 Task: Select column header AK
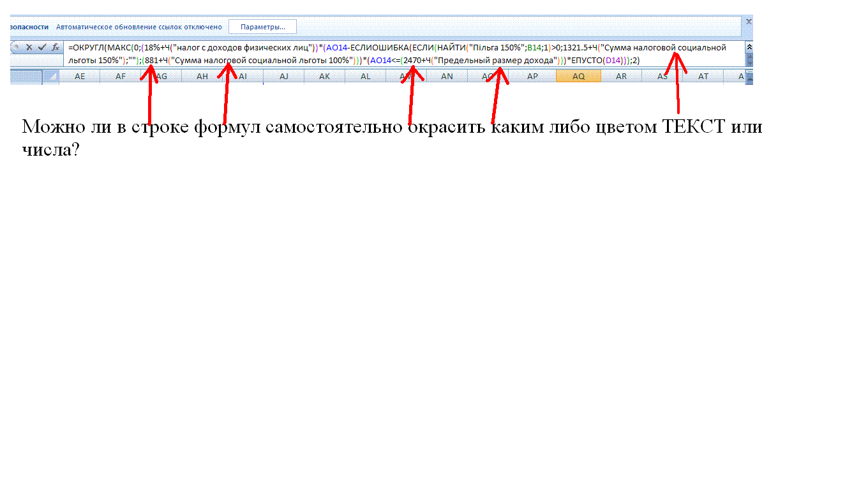pyautogui.click(x=325, y=77)
